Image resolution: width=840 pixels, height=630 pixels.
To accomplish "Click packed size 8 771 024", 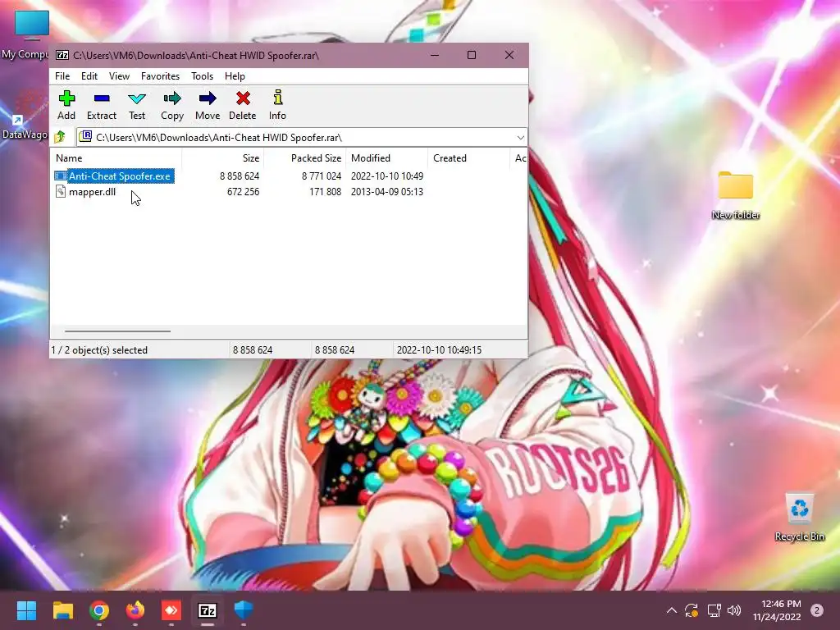I will pos(322,176).
